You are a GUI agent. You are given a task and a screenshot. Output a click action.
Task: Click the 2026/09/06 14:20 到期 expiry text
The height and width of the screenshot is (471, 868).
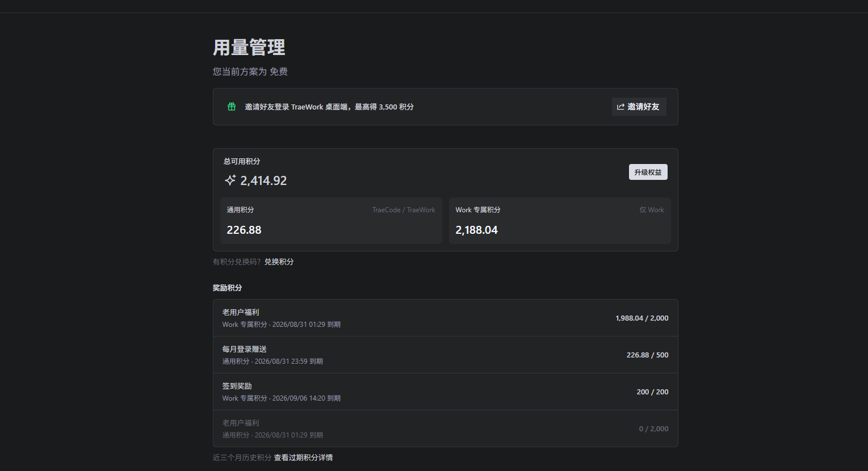click(307, 398)
